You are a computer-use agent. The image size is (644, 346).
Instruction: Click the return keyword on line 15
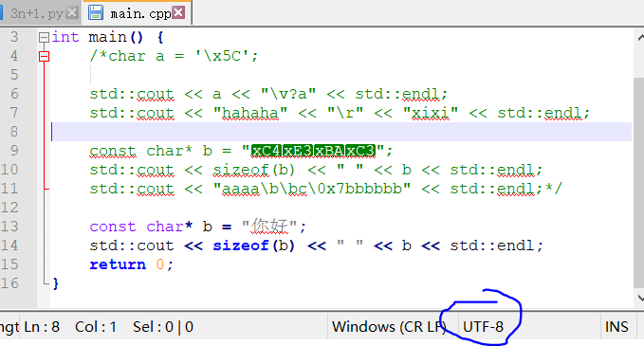[118, 264]
